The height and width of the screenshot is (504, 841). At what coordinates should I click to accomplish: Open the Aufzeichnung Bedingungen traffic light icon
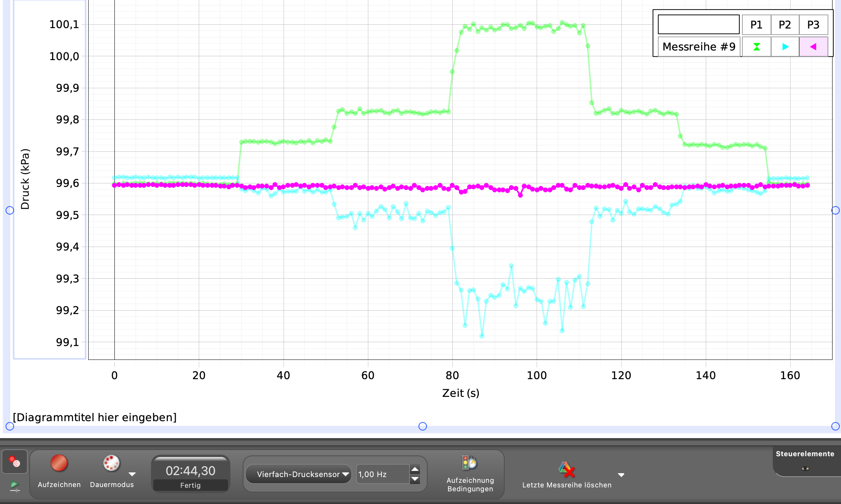(469, 463)
